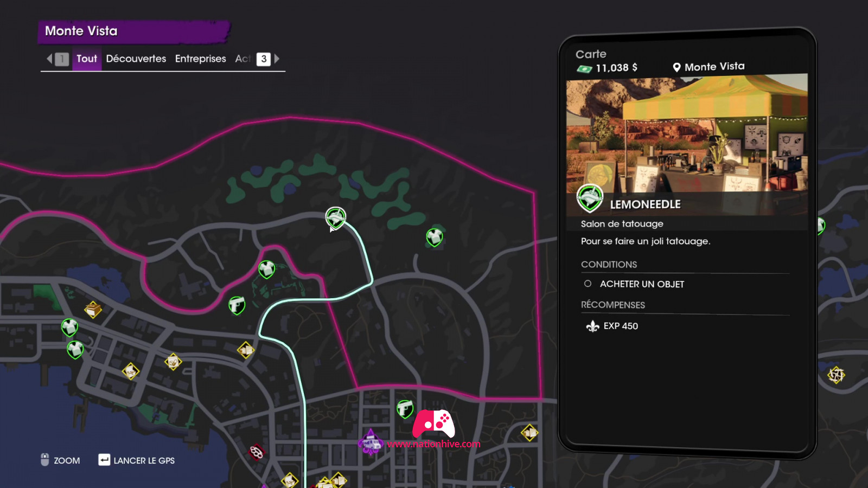The height and width of the screenshot is (488, 868).
Task: Click the clothing store marker near the golf course
Action: tap(435, 237)
